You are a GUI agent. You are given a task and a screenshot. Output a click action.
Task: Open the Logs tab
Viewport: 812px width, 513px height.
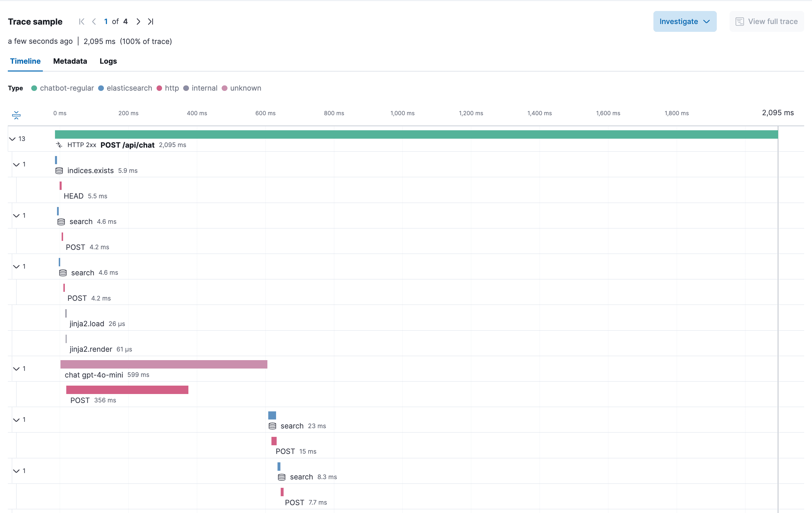108,61
